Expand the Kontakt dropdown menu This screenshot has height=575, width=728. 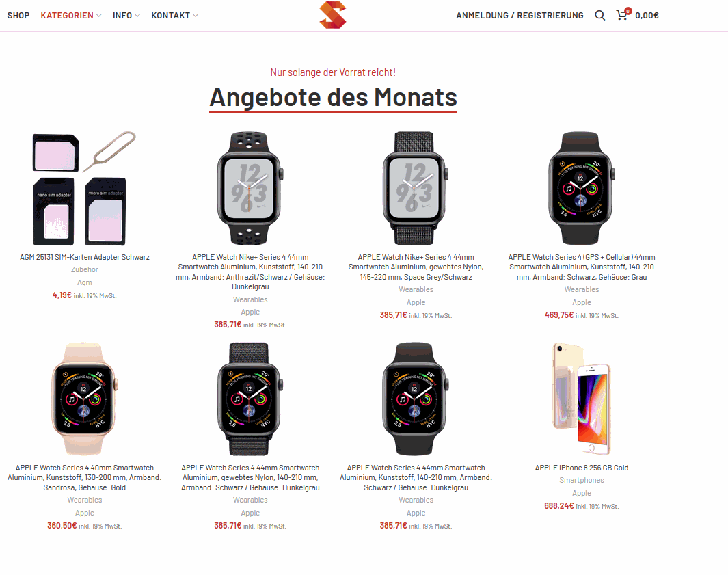tap(174, 15)
